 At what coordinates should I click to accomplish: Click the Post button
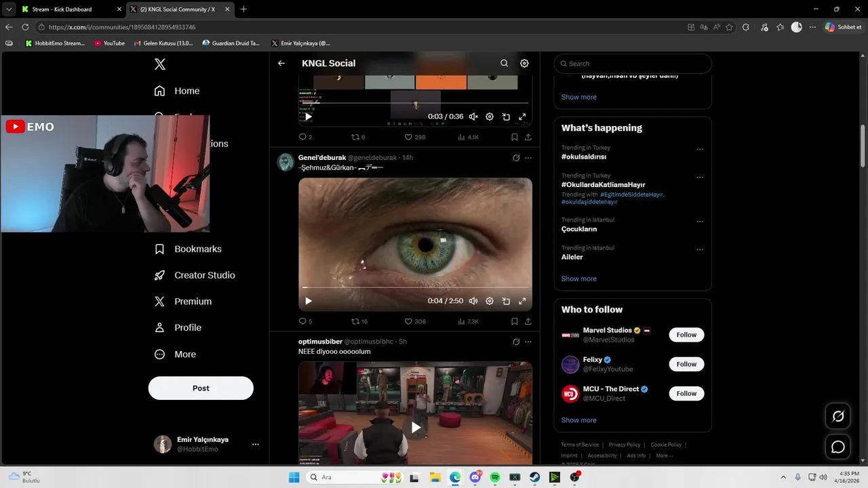coord(201,388)
